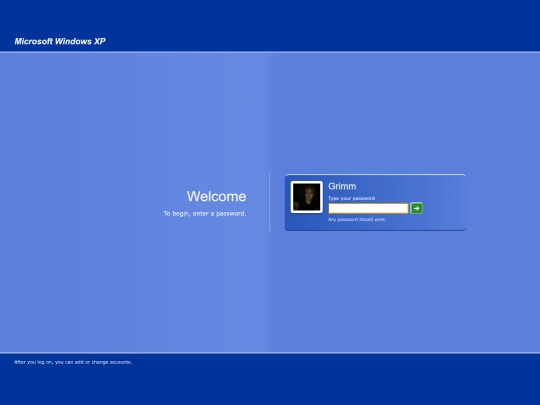The image size is (540, 405).
Task: Click the Microsoft Windows XP title
Action: [60, 41]
